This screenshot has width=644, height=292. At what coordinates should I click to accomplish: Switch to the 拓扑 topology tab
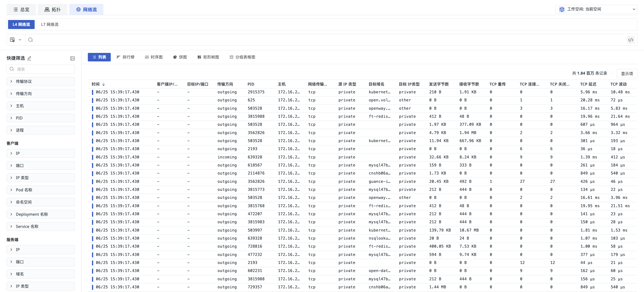coord(52,10)
